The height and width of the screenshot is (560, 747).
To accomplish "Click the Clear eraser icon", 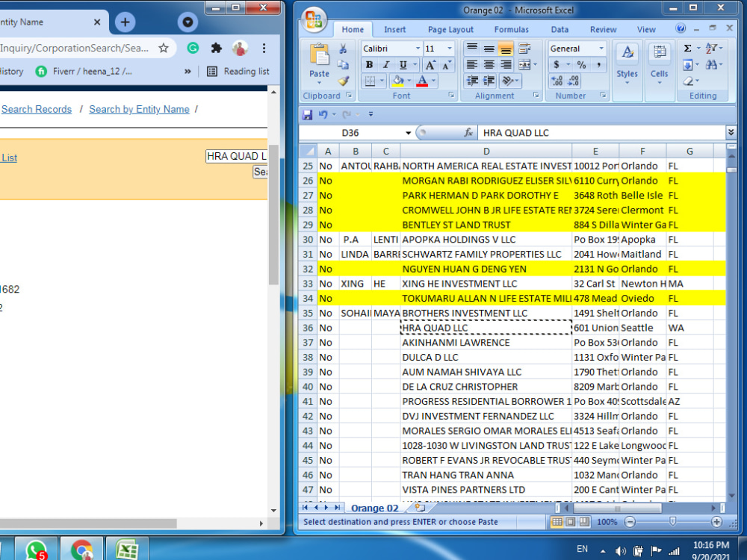I will [x=688, y=81].
